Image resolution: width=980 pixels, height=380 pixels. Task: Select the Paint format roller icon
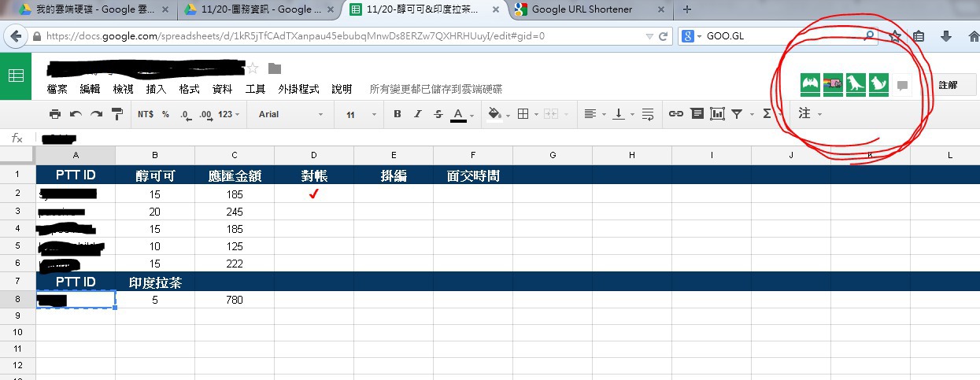click(x=117, y=114)
